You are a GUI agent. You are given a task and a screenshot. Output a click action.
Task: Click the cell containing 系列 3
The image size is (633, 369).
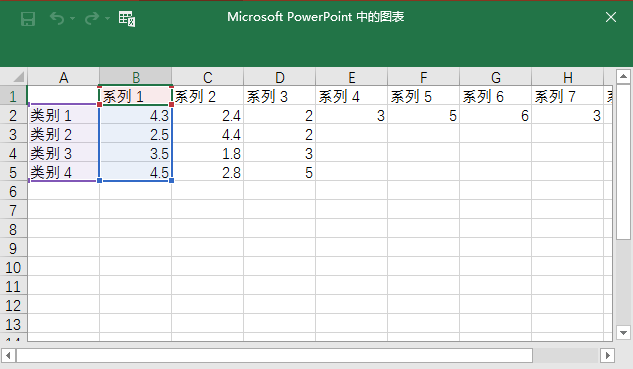(280, 96)
